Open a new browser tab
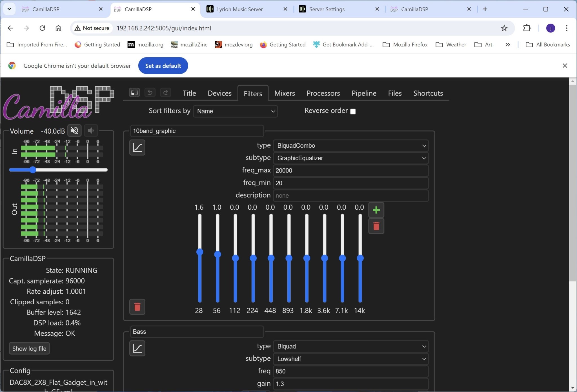Image resolution: width=577 pixels, height=392 pixels. (485, 9)
